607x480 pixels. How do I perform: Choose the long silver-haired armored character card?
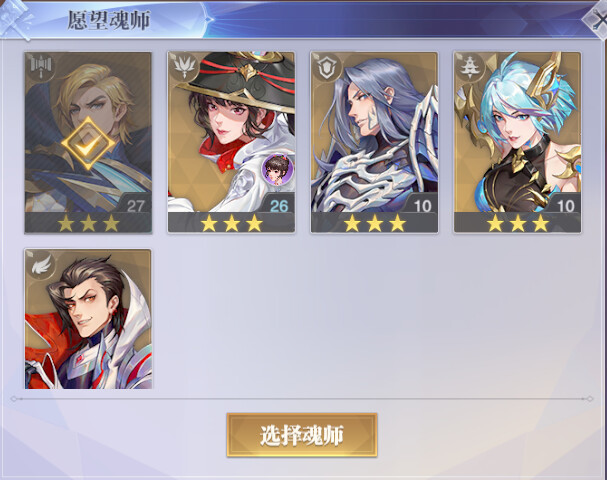374,143
